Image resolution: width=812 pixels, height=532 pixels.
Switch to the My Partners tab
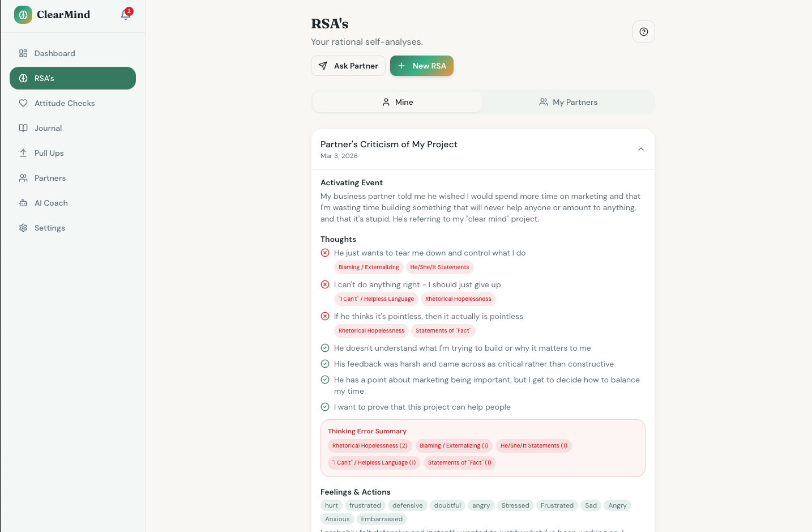click(568, 102)
